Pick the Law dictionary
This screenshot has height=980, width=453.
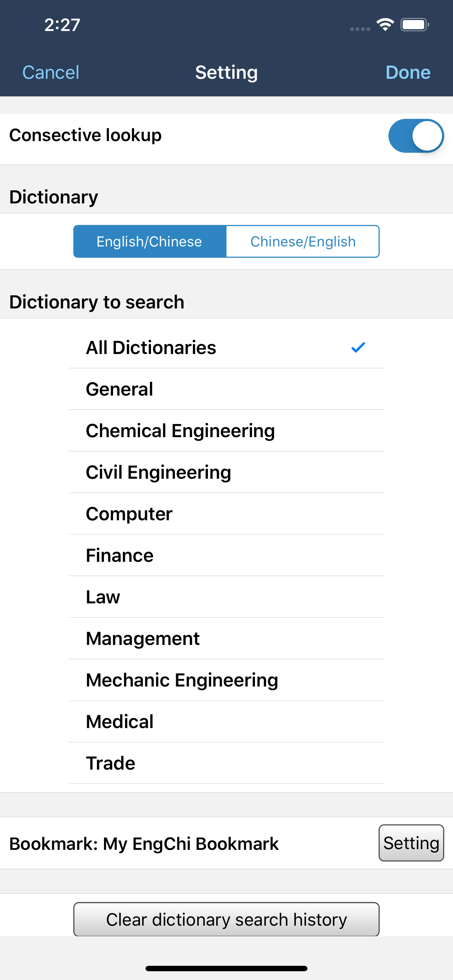226,597
